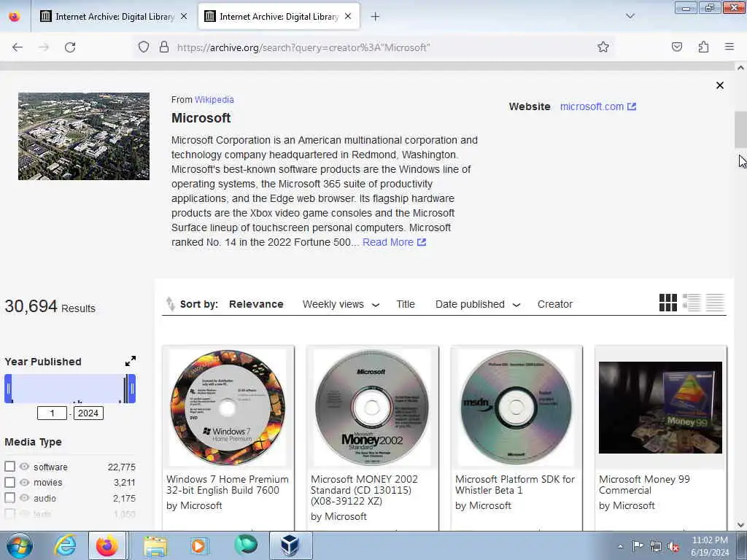
Task: Launch Internet Explorer from taskbar
Action: click(65, 545)
